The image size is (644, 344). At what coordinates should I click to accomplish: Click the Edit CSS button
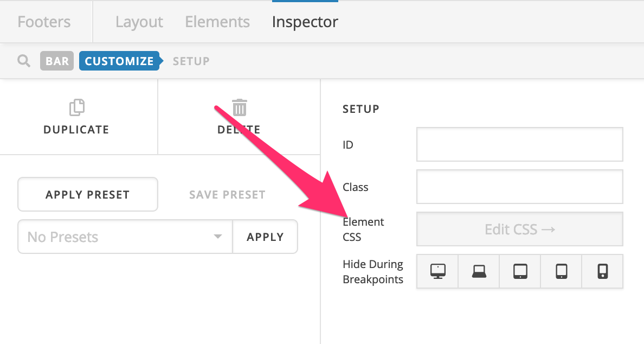pyautogui.click(x=520, y=229)
